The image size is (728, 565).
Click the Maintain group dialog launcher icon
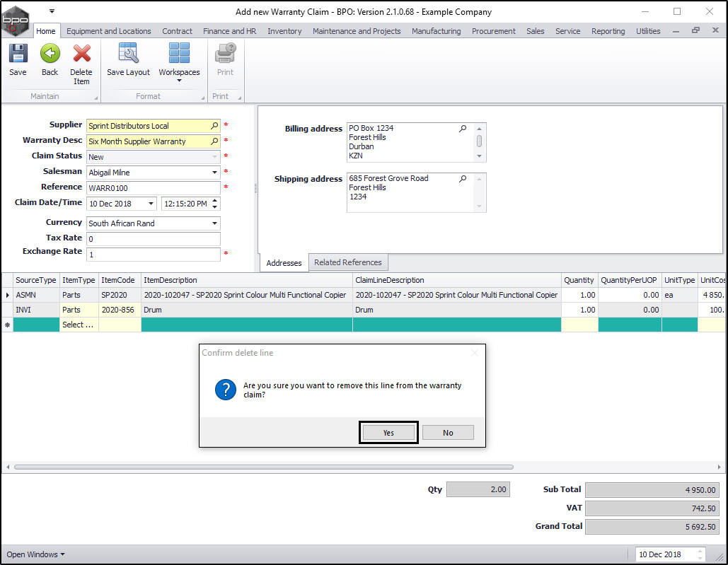click(x=96, y=98)
